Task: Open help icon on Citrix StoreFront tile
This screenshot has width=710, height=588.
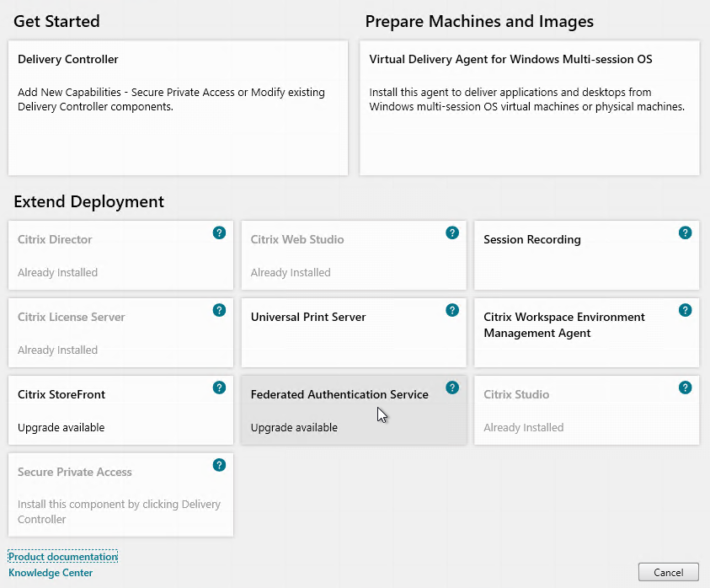Action: coord(219,388)
